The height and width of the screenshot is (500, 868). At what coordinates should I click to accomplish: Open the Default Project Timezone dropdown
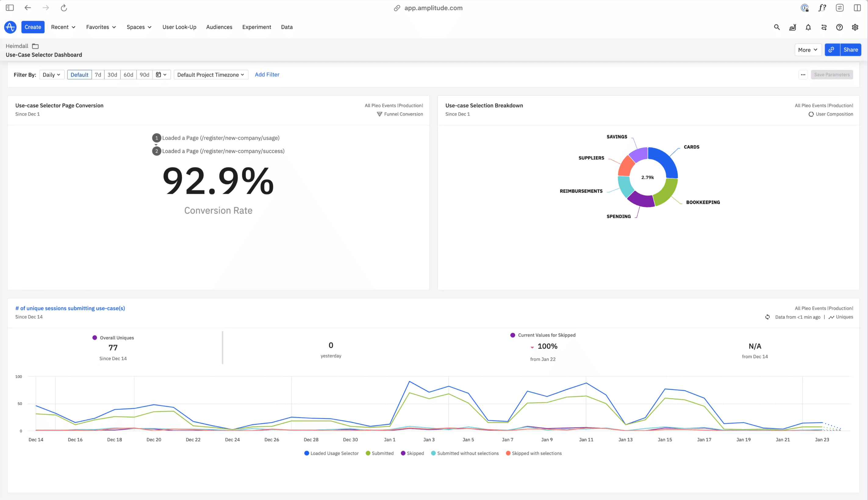coord(211,74)
